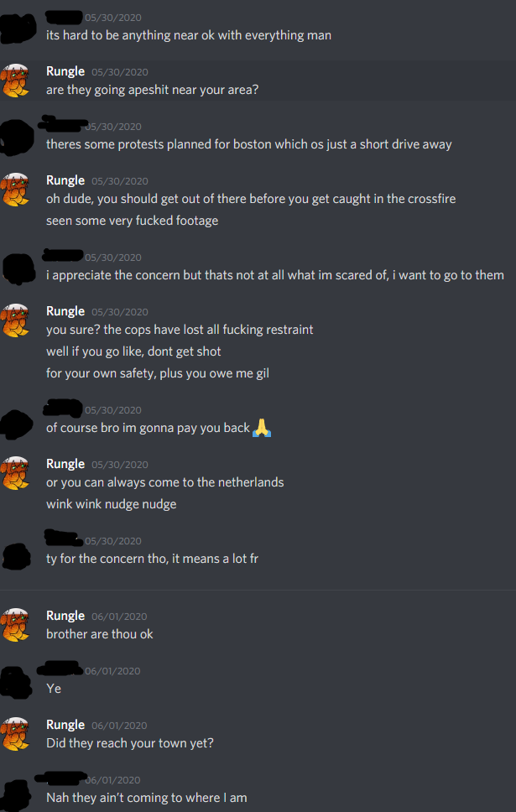Click Rungle username above 'are they going apeshit'
Image resolution: width=516 pixels, height=812 pixels.
pos(65,71)
